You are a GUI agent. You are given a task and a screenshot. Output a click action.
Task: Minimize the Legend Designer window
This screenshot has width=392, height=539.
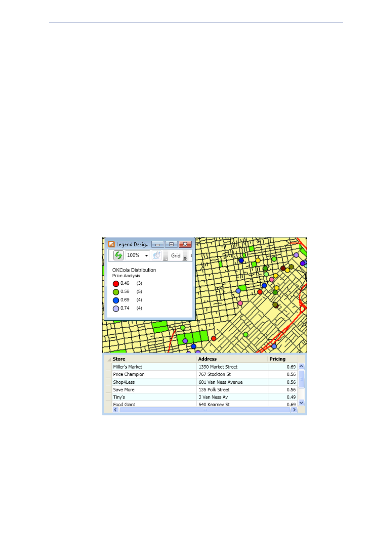click(x=158, y=244)
